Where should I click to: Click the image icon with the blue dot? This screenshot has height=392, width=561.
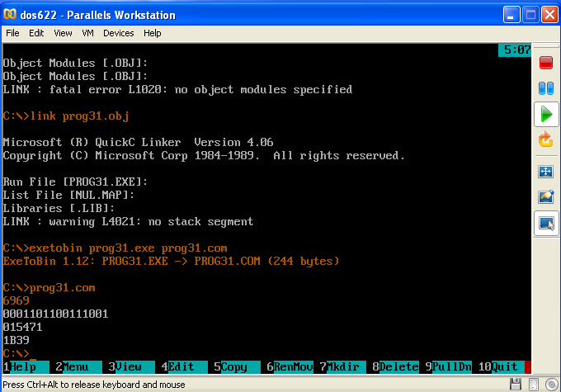(x=546, y=196)
